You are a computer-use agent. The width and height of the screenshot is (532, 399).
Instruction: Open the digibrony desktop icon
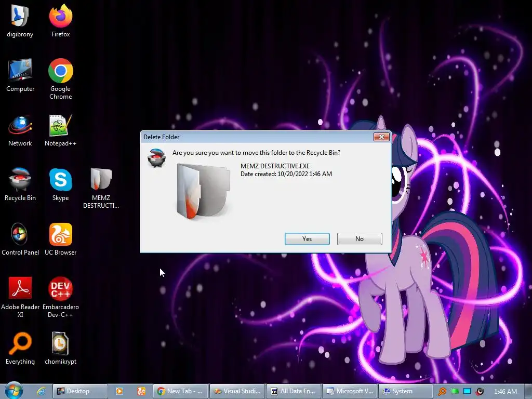click(x=20, y=21)
